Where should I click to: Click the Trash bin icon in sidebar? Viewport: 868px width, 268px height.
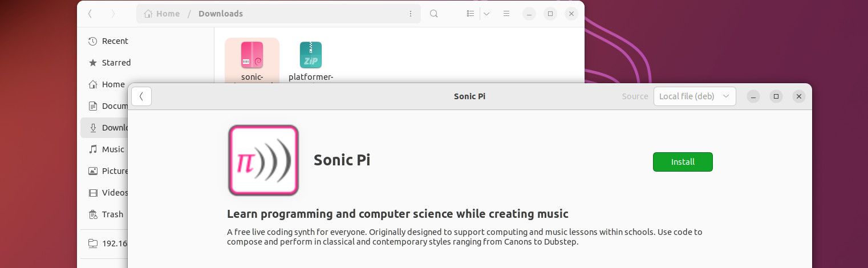[92, 214]
